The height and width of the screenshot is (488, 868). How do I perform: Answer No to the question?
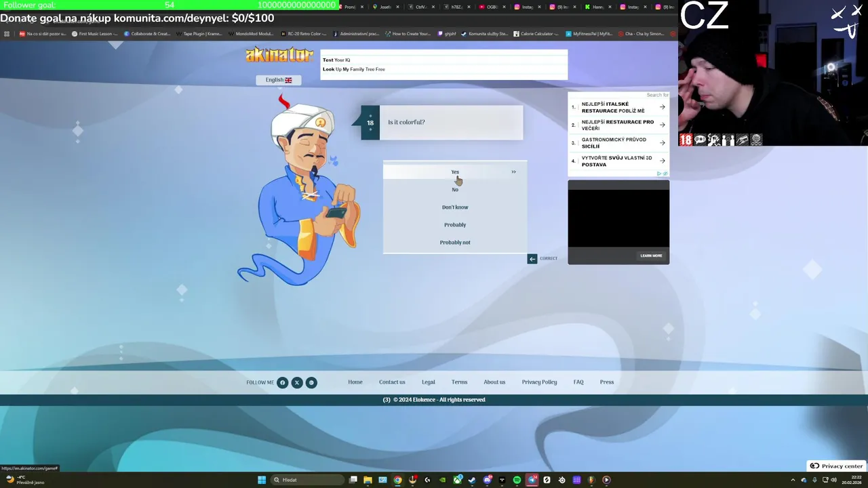tap(455, 189)
